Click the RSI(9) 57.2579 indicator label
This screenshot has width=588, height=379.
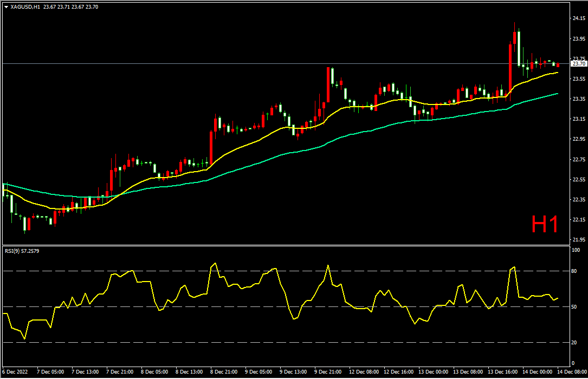point(22,251)
